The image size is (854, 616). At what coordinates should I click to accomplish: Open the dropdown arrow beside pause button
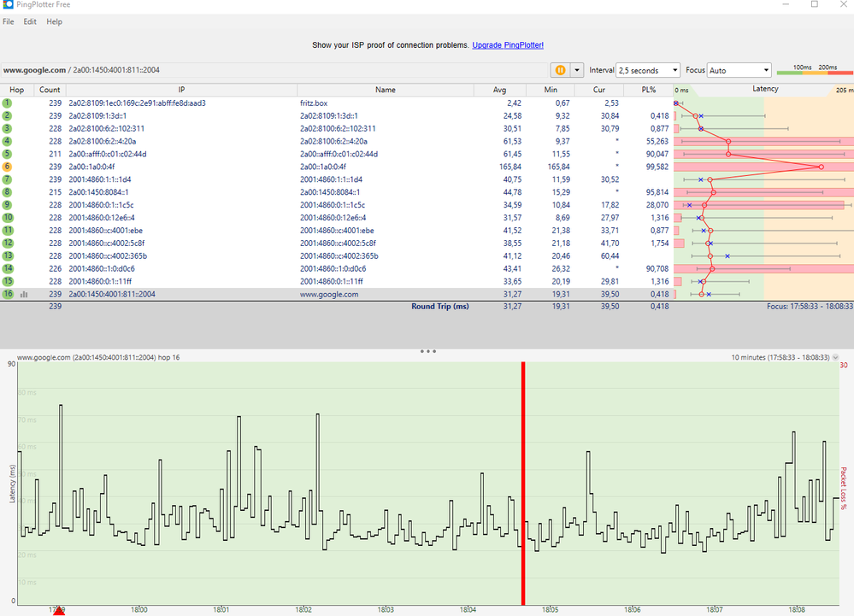tap(577, 70)
